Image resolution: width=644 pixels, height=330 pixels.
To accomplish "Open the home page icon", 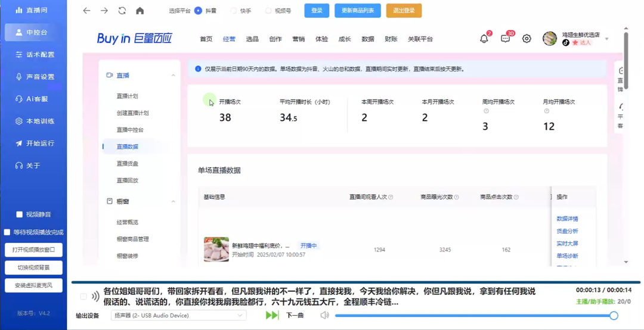I will coord(140,11).
